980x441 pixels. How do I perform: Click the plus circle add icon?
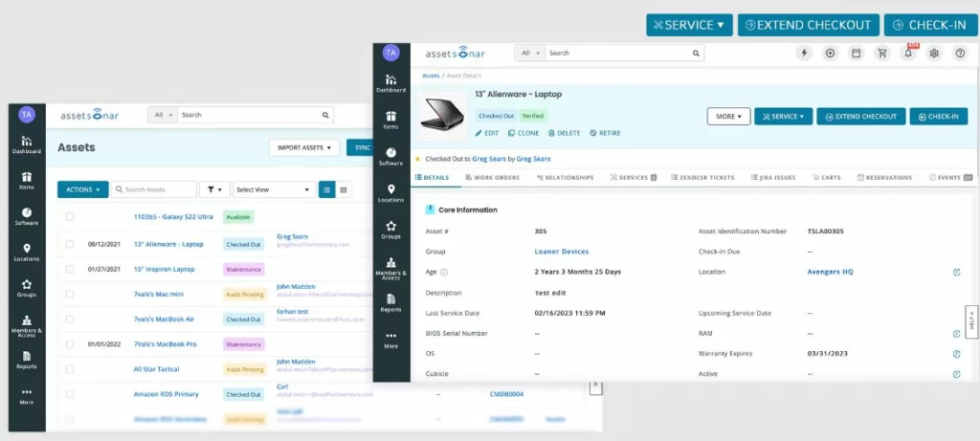tap(830, 54)
